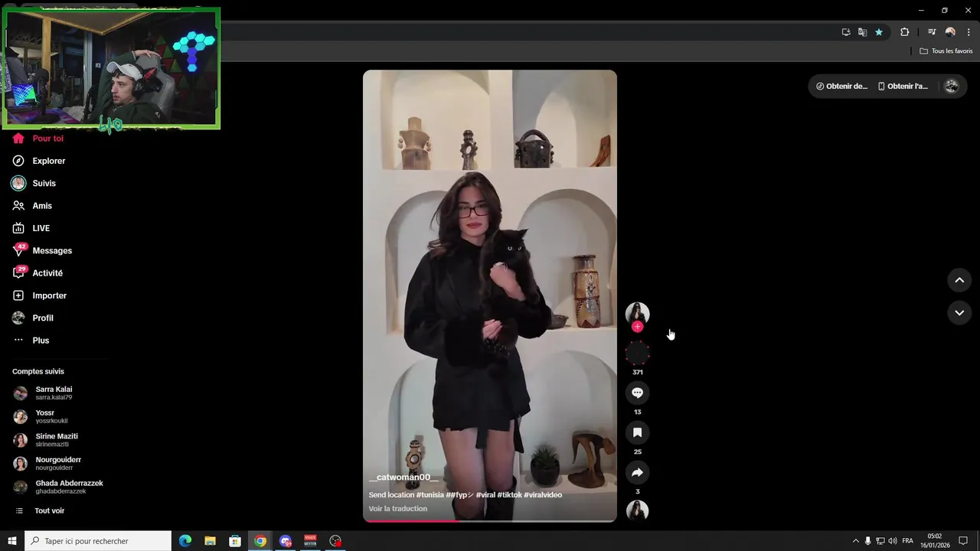This screenshot has width=980, height=551.
Task: Open the media controls music icon
Action: [x=932, y=32]
